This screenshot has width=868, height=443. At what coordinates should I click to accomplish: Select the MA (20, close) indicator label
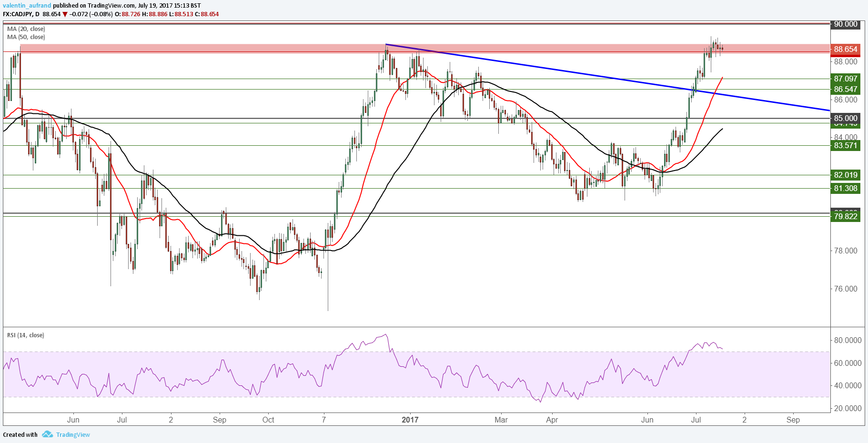point(26,29)
